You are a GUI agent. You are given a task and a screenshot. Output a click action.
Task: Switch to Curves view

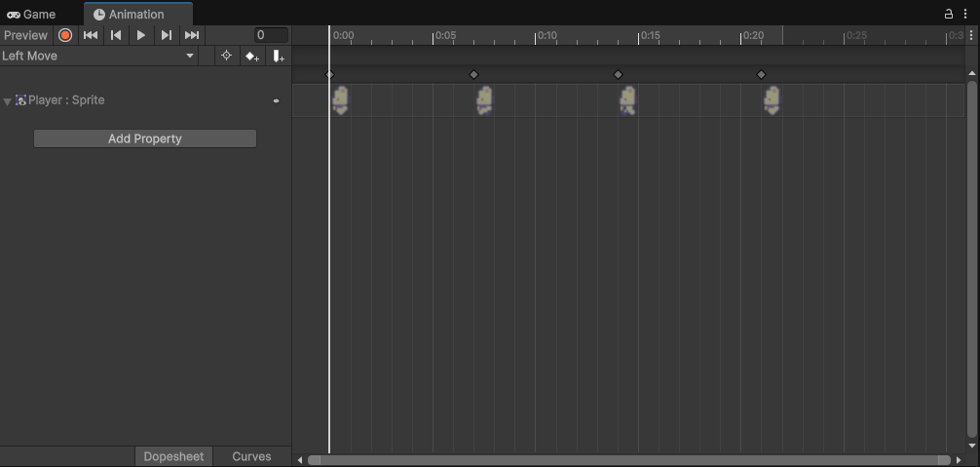click(x=252, y=456)
